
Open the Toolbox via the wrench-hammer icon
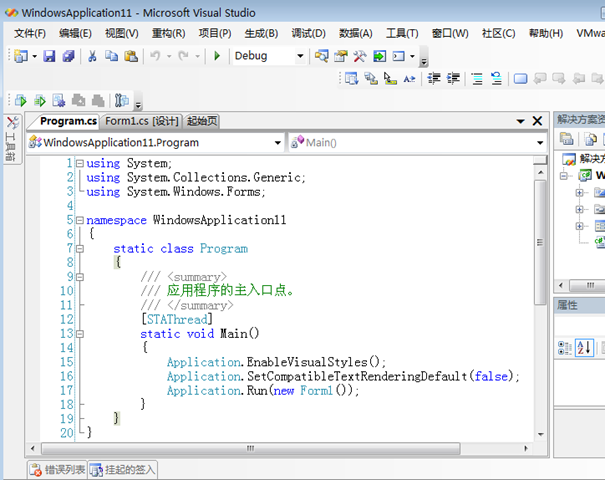[x=359, y=56]
